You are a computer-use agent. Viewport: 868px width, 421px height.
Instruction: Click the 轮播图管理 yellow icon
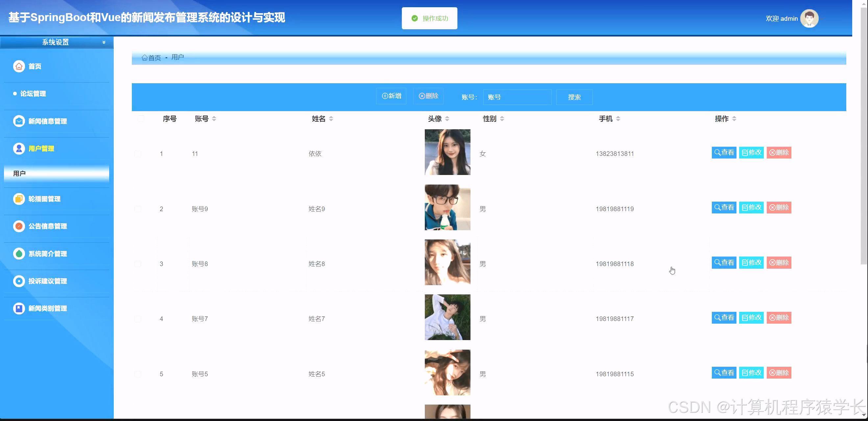coord(19,199)
